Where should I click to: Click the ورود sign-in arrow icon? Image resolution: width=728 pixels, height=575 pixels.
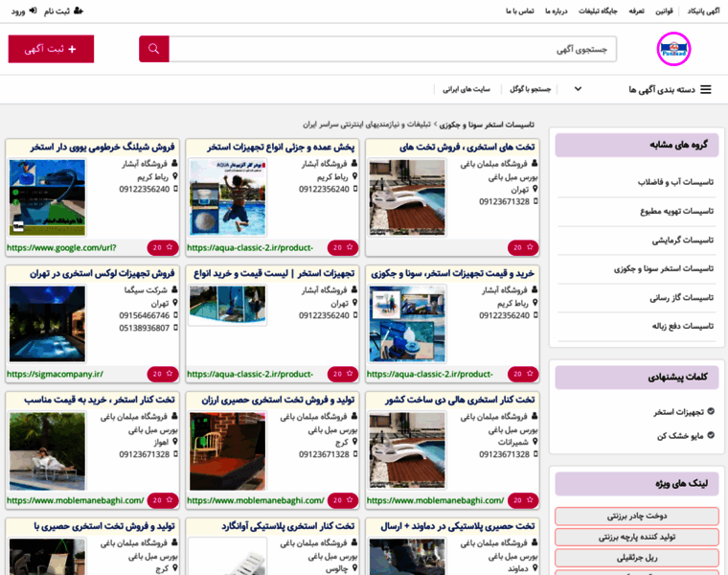coord(33,11)
